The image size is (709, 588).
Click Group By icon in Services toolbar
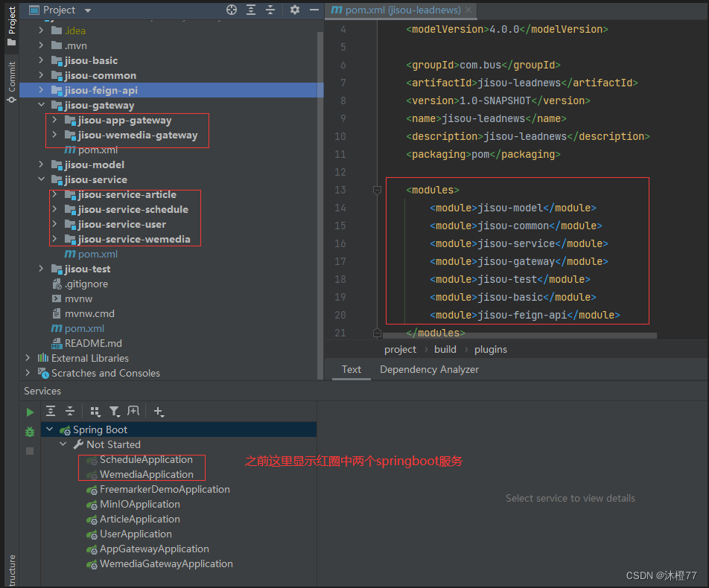click(x=95, y=412)
